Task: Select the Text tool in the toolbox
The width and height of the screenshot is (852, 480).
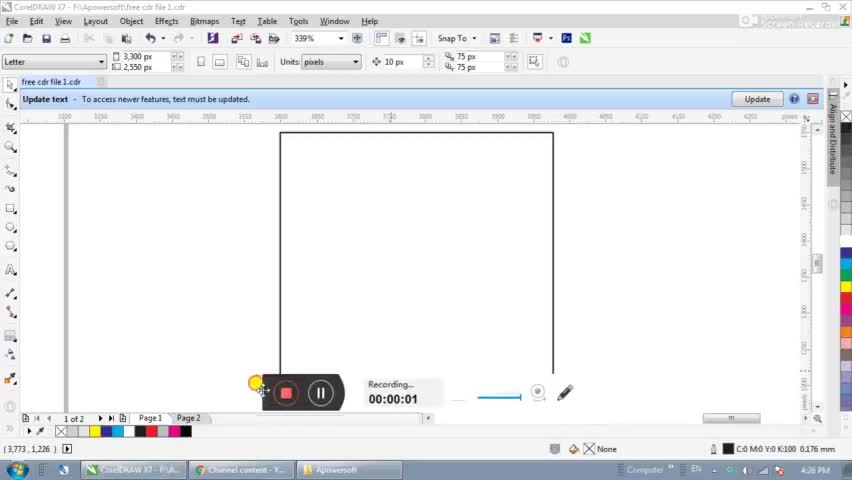Action: (10, 270)
